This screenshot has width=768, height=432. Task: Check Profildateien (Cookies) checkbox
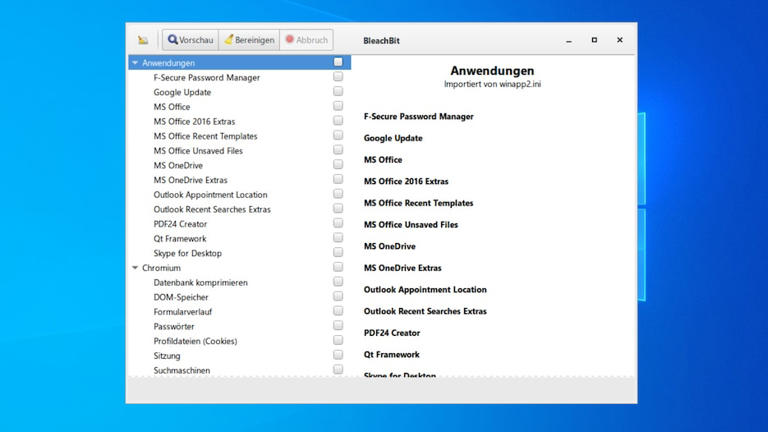click(x=338, y=341)
